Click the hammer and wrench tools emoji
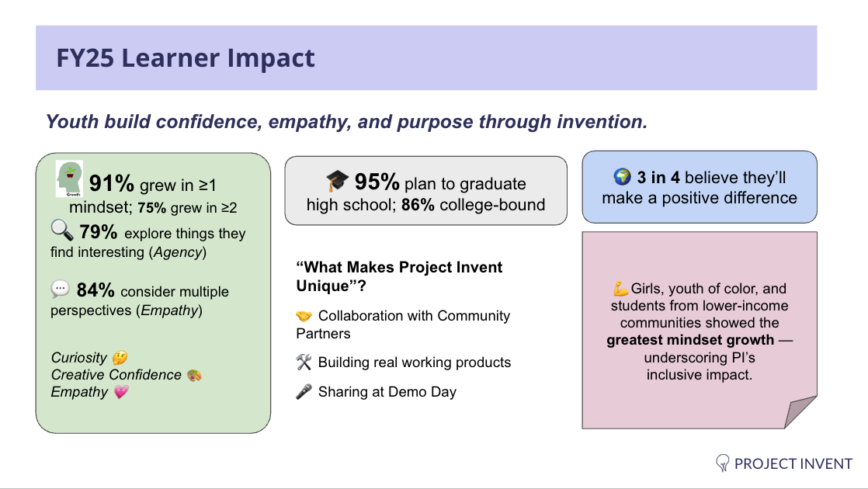This screenshot has height=489, width=868. tap(304, 362)
